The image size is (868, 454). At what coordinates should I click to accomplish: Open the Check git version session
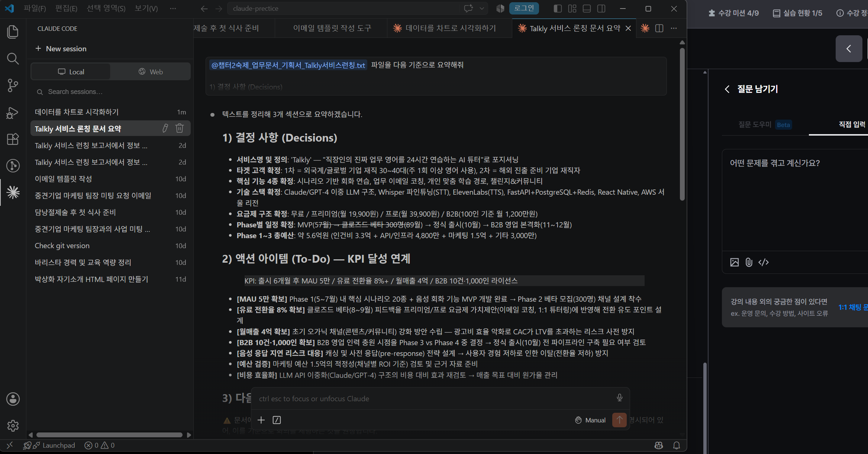[x=110, y=246]
